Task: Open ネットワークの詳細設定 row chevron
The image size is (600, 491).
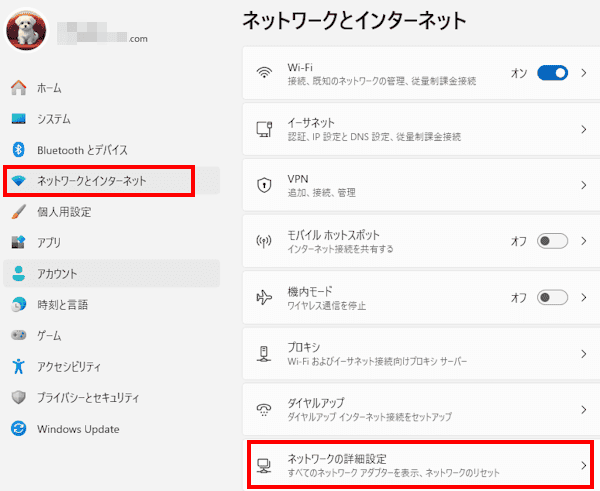Action: [584, 466]
